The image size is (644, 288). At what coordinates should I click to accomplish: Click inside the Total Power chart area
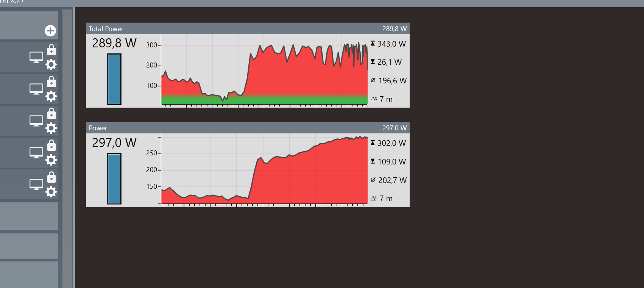click(264, 69)
